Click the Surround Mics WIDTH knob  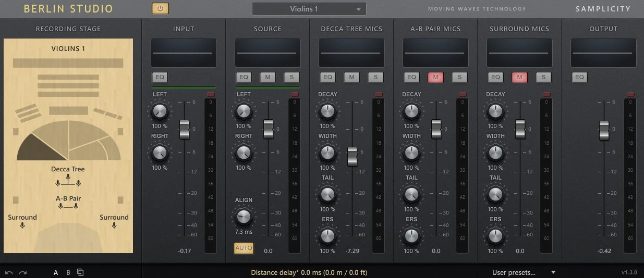[x=495, y=153]
